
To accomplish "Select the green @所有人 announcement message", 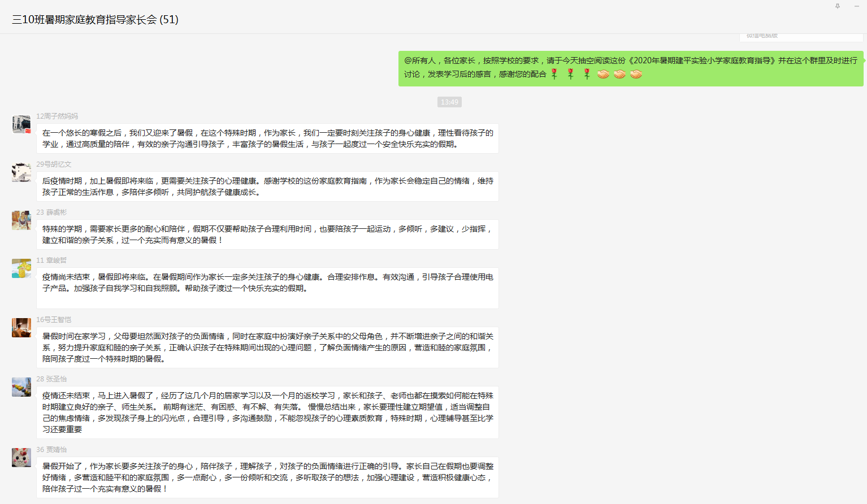I will click(x=630, y=67).
